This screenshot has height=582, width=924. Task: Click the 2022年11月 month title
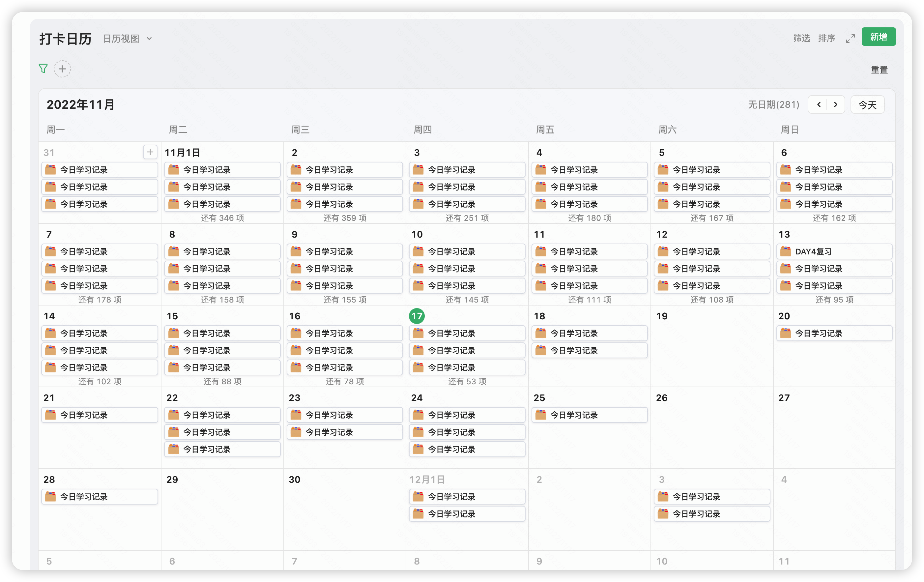pos(81,105)
